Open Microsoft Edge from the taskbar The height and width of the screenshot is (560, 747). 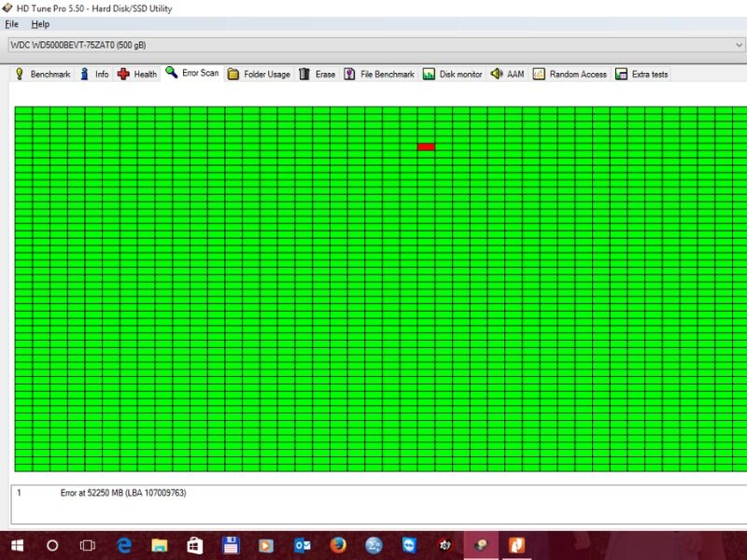[124, 545]
